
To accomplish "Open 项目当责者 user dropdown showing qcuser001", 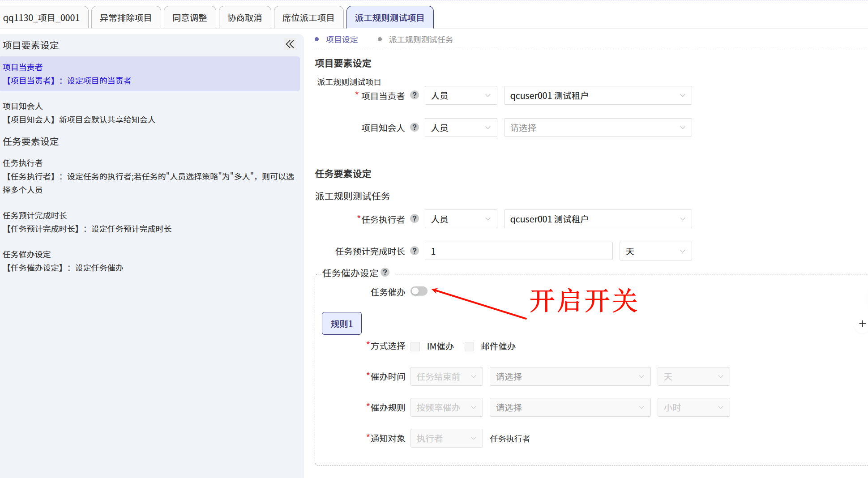I will pos(597,95).
